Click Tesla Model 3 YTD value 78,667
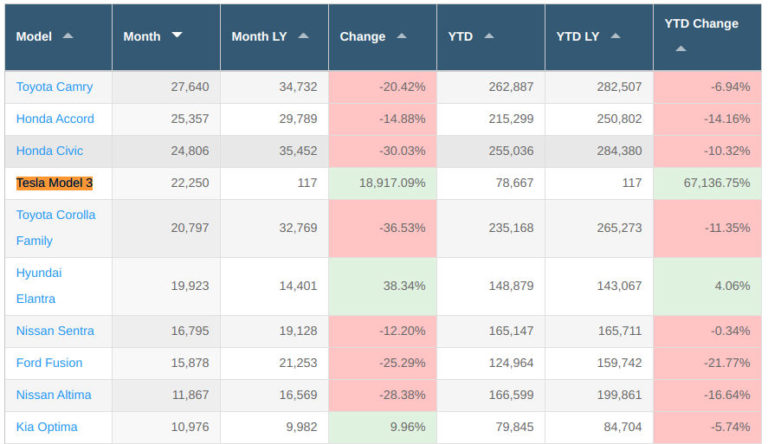Viewport: 768px width, 444px height. [514, 183]
